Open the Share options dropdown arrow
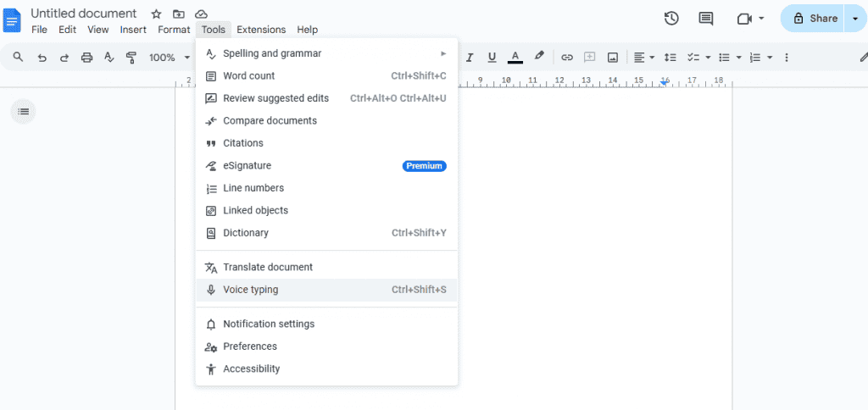This screenshot has width=868, height=410. click(x=854, y=18)
